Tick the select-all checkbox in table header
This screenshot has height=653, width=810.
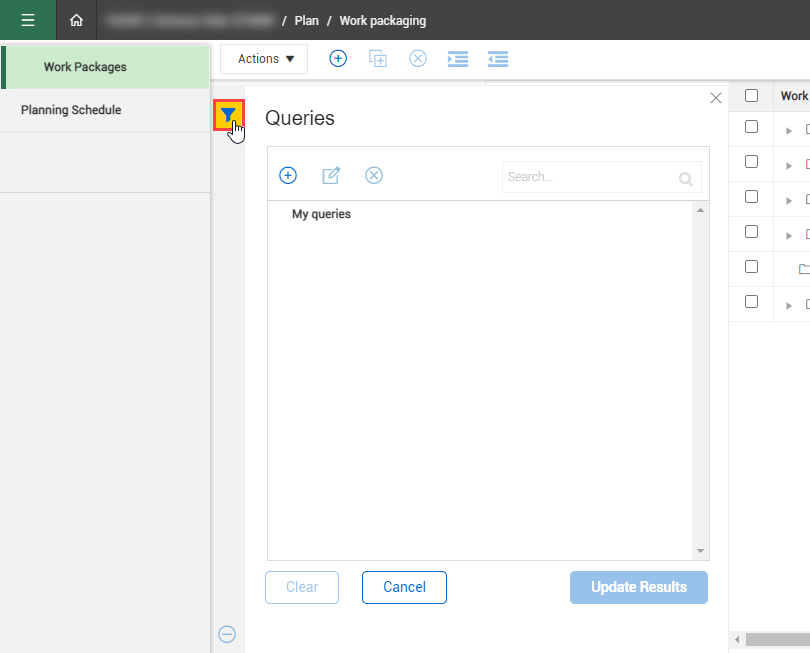point(752,96)
